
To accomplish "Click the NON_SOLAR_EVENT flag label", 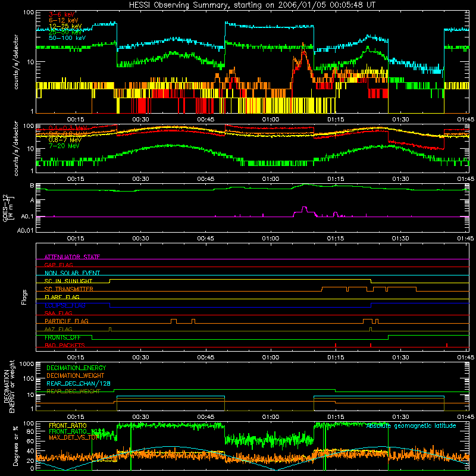I will (72, 273).
